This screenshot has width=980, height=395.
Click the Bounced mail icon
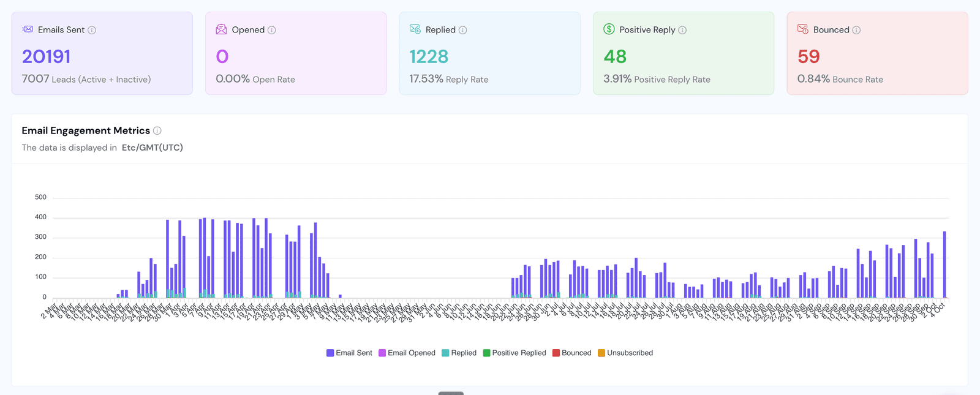pyautogui.click(x=803, y=29)
